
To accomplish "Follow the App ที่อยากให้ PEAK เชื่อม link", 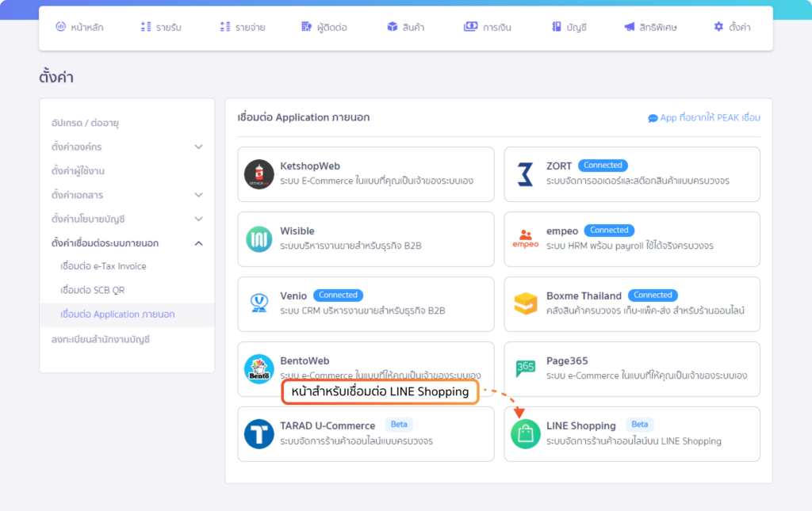I will point(704,118).
